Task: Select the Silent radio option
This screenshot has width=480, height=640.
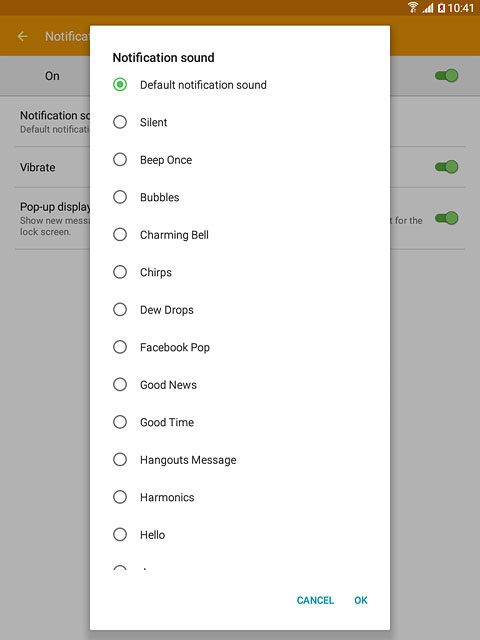Action: tap(120, 122)
